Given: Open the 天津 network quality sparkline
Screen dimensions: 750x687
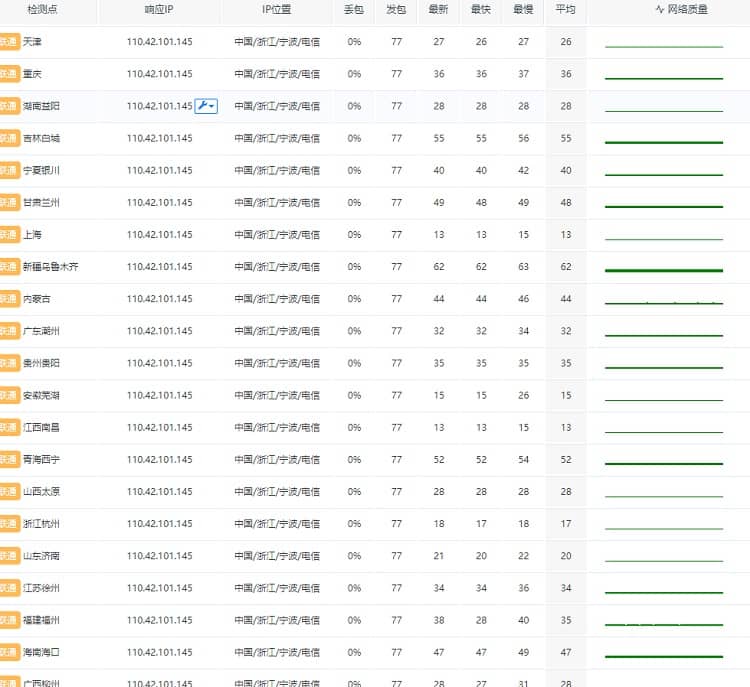Looking at the screenshot, I should [x=664, y=46].
